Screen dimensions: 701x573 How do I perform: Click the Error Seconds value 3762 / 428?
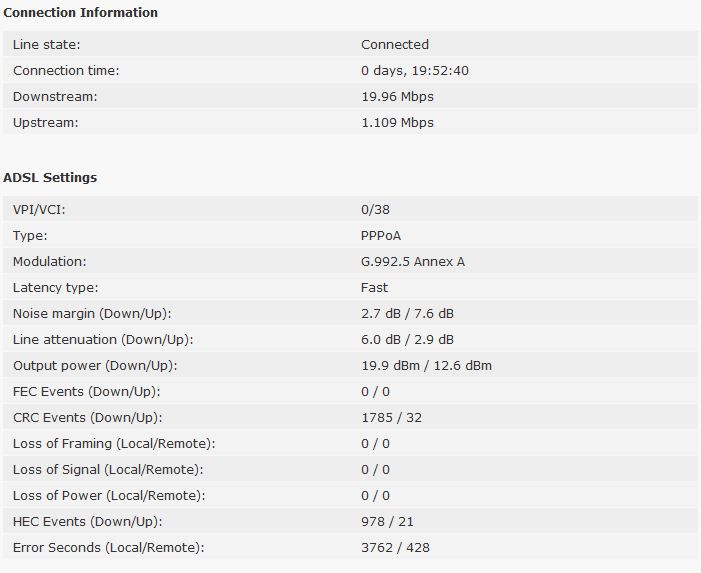point(396,548)
